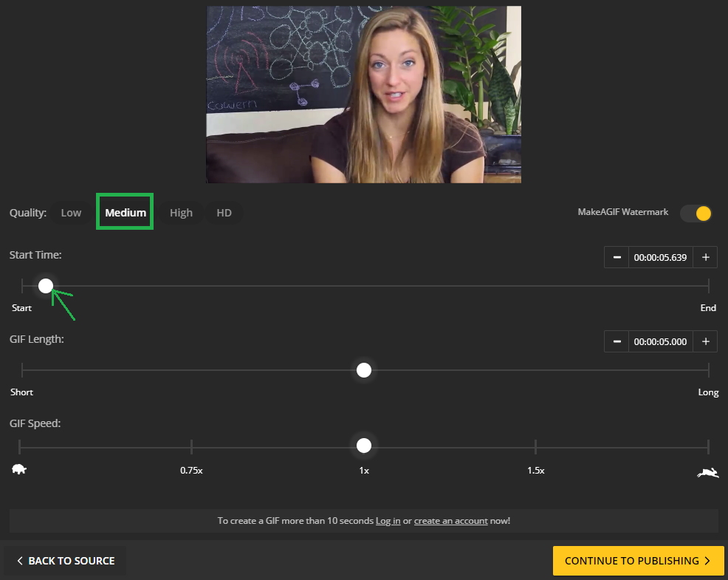The width and height of the screenshot is (728, 580).
Task: Increase GIF Length with plus button
Action: pyautogui.click(x=705, y=341)
